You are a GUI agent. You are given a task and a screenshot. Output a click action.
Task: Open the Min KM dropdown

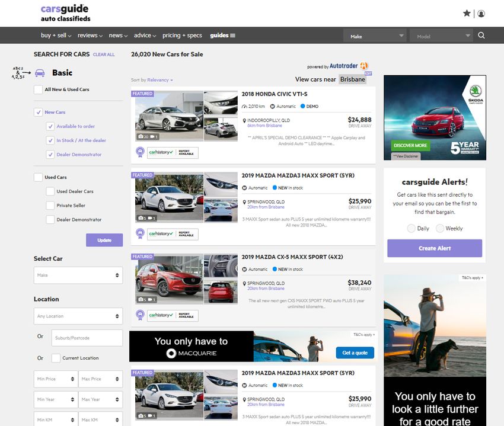[x=56, y=419]
